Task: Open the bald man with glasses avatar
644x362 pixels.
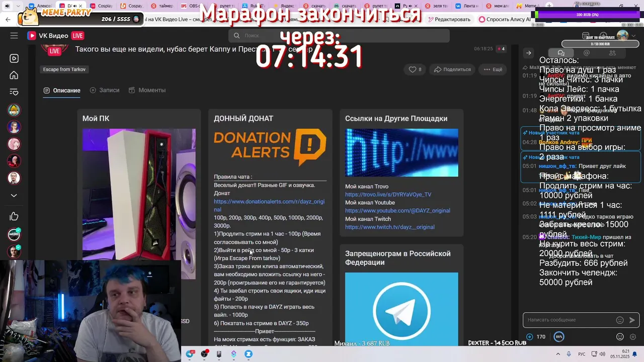Action: point(14,178)
